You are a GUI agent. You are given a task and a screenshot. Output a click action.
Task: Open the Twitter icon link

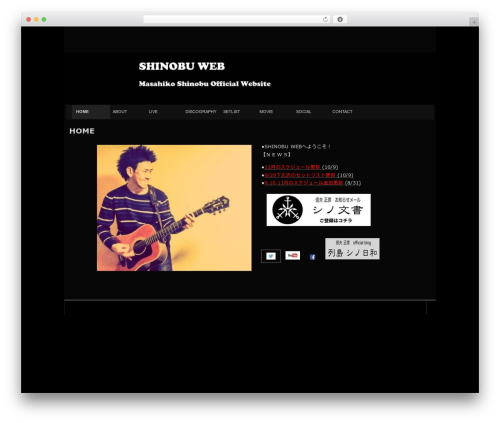point(271,256)
